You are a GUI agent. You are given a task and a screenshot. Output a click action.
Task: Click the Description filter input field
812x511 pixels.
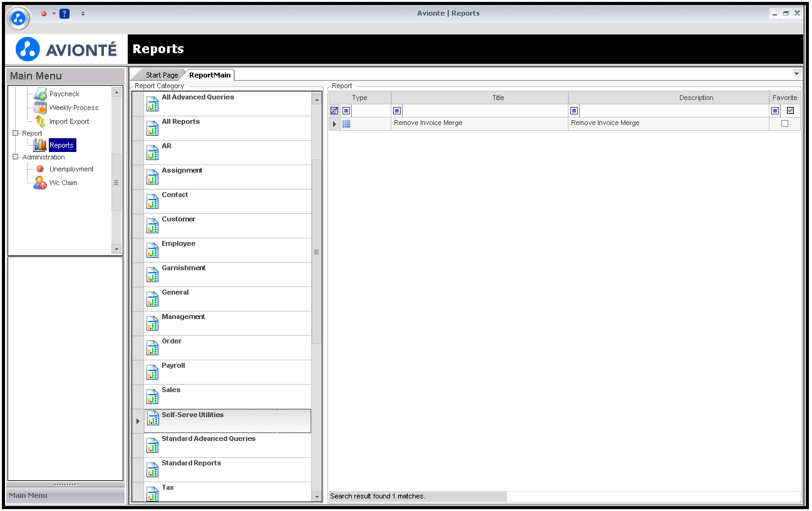coord(674,111)
